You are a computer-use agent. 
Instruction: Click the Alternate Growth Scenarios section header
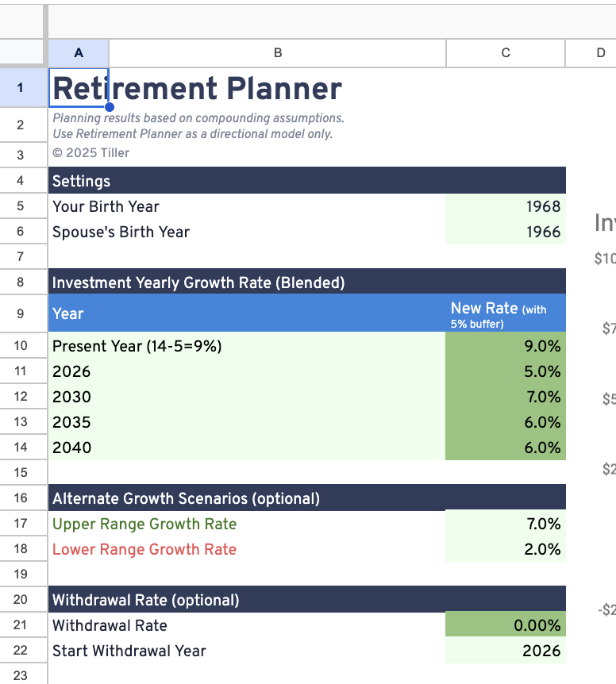click(187, 498)
